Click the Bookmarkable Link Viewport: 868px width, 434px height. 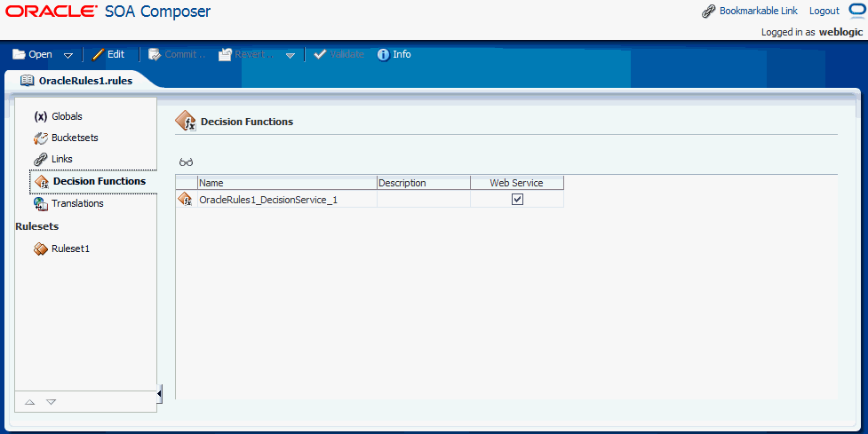(x=759, y=11)
